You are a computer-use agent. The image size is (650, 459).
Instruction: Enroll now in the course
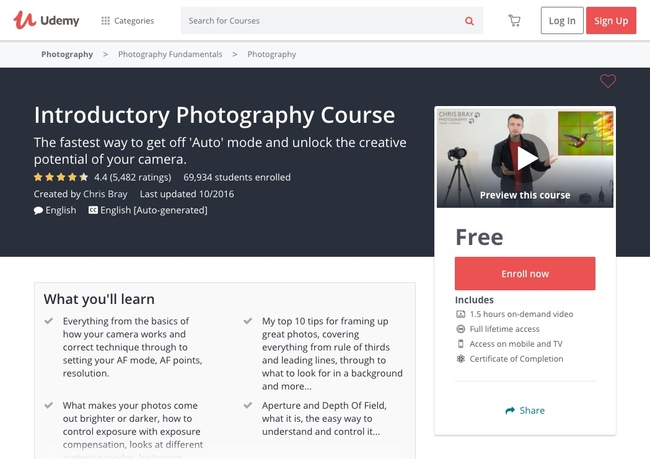[x=524, y=273]
